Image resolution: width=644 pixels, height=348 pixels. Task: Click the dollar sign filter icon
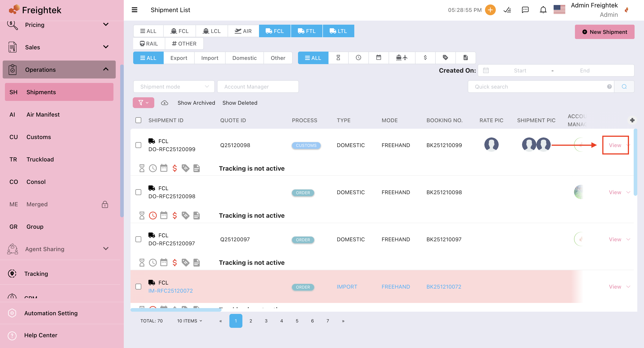click(425, 58)
